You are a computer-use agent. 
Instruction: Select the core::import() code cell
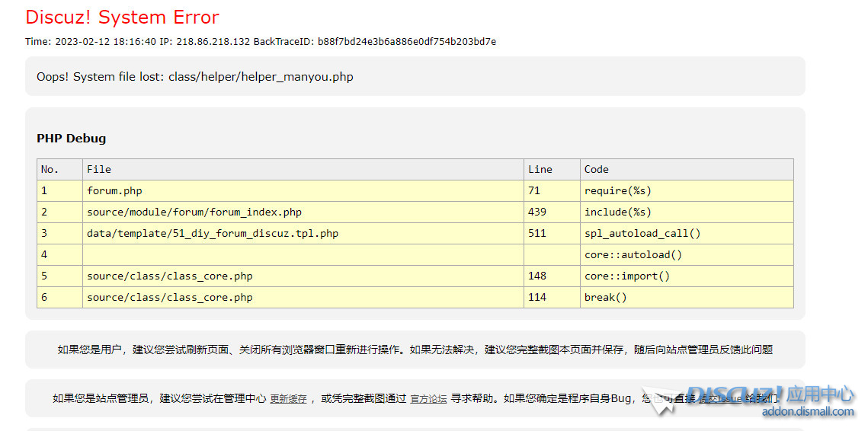687,276
